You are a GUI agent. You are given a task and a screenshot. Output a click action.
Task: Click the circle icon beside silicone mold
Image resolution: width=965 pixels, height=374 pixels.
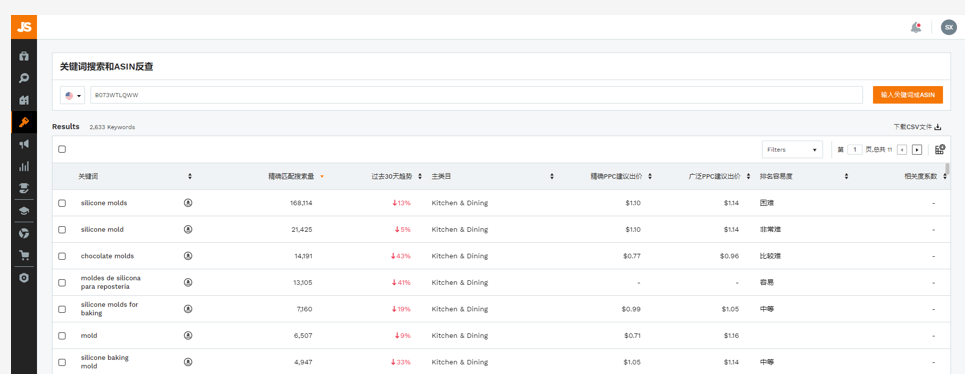(x=188, y=229)
